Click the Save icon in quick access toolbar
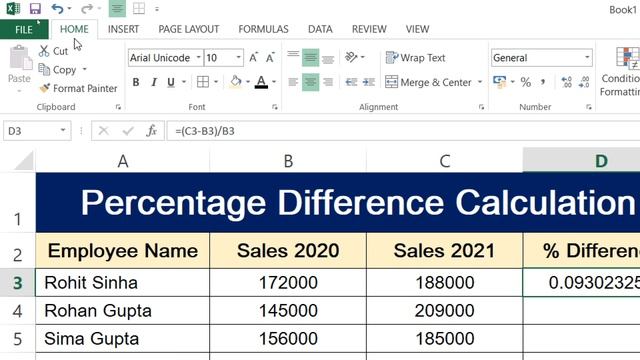 click(36, 9)
